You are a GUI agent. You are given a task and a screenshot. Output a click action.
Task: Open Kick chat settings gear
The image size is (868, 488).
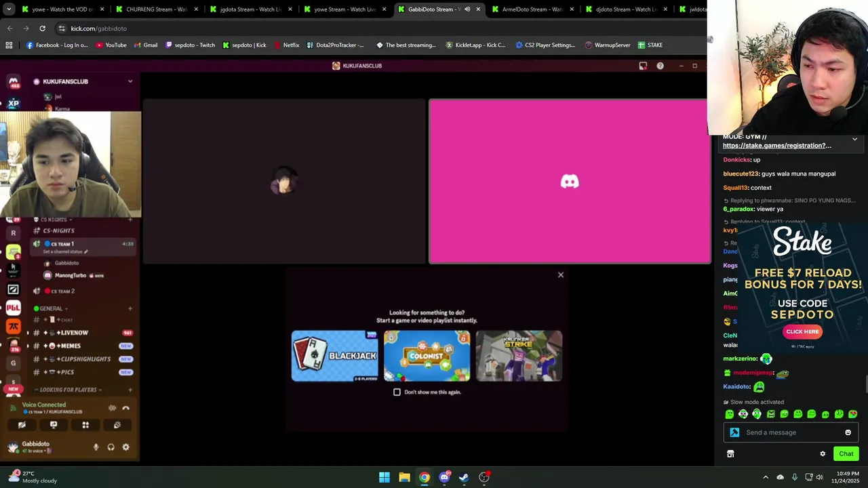click(823, 454)
